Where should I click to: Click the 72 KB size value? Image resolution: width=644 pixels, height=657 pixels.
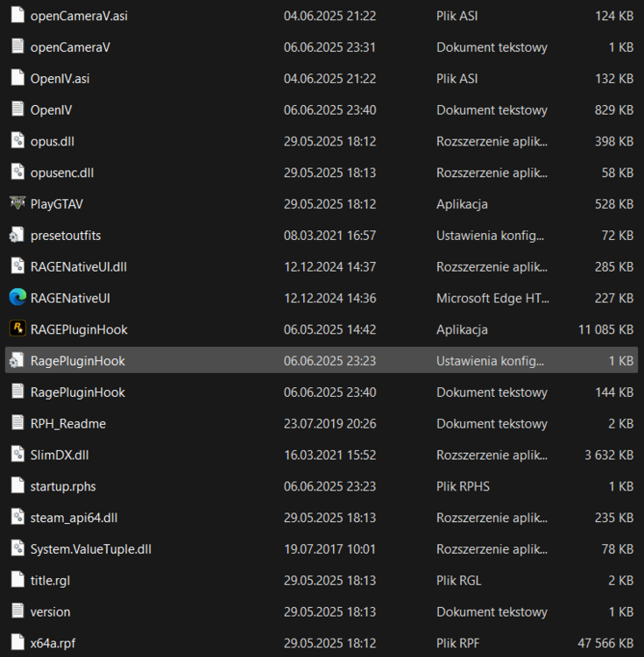click(618, 236)
